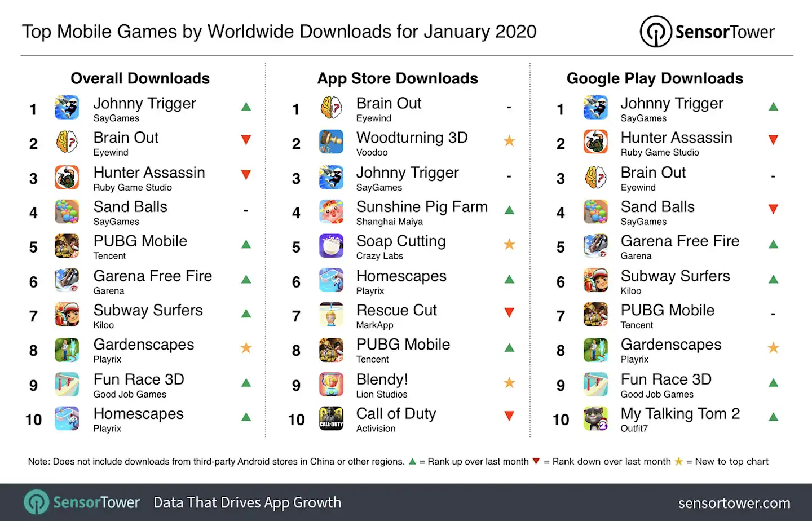Select the App Store Downloads column header
Screen dimensions: 812x521
coord(398,78)
